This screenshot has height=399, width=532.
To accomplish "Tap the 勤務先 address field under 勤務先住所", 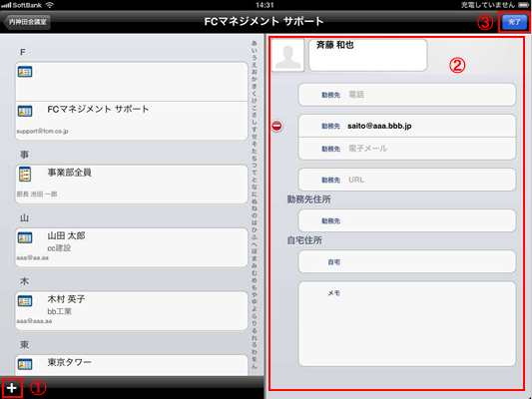I will pyautogui.click(x=407, y=220).
